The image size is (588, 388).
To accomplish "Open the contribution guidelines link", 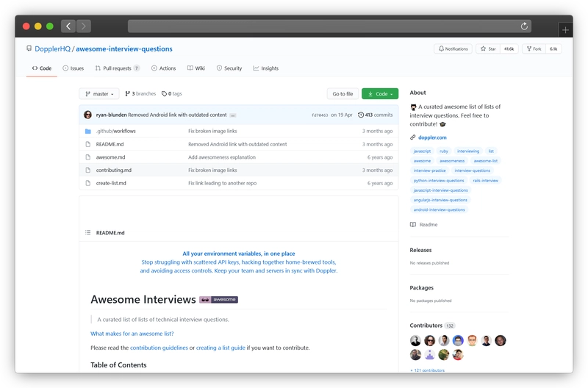I will [159, 348].
